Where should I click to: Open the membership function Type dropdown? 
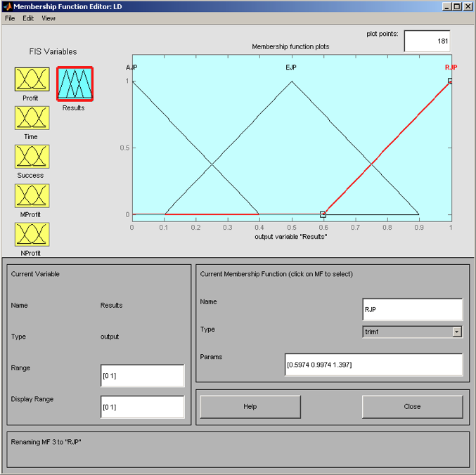coord(412,332)
